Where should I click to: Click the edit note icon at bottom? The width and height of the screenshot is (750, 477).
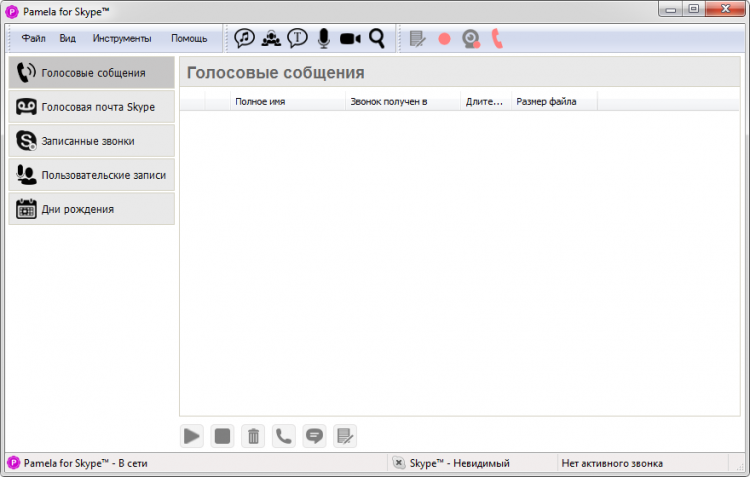click(345, 436)
